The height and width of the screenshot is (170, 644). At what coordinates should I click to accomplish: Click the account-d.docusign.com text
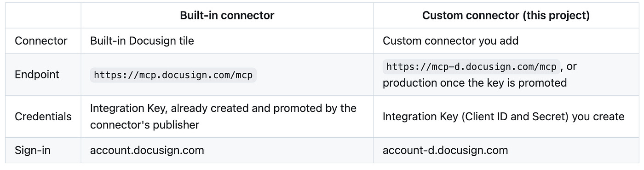click(445, 150)
